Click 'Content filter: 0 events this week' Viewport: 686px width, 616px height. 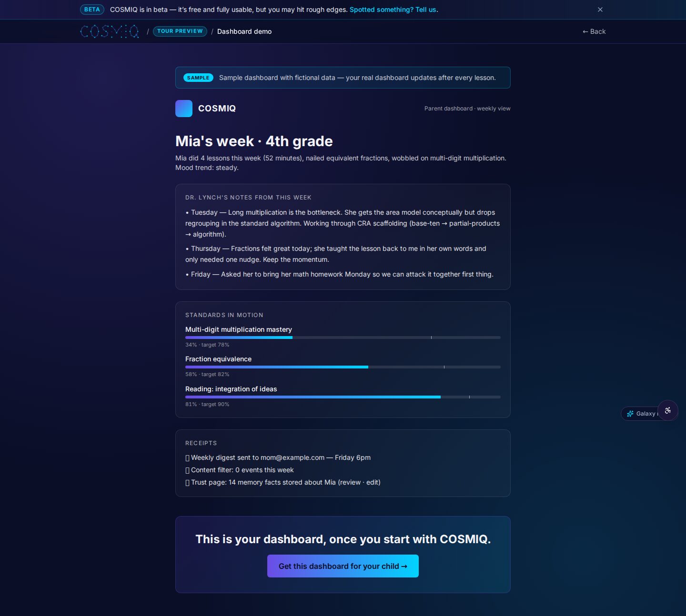239,470
